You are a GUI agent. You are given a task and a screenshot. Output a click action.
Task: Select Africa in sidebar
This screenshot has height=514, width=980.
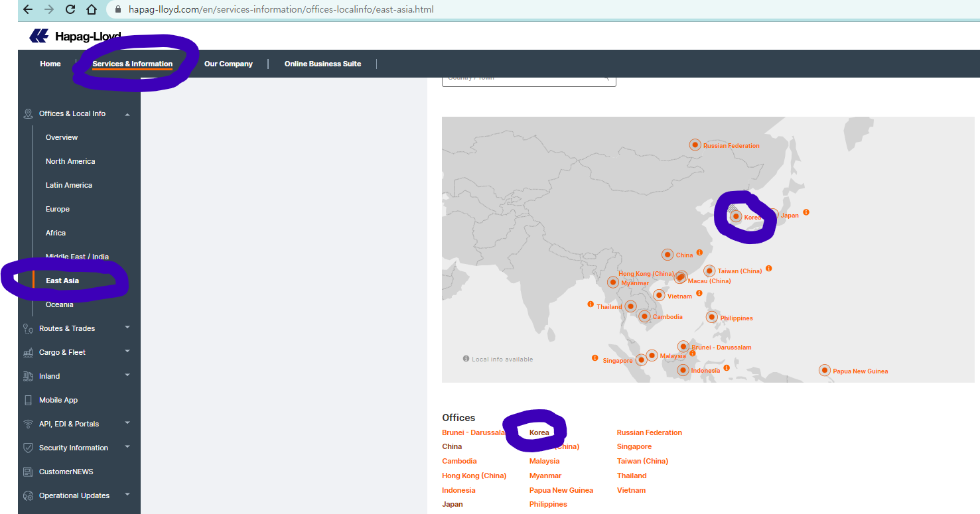[x=56, y=233]
